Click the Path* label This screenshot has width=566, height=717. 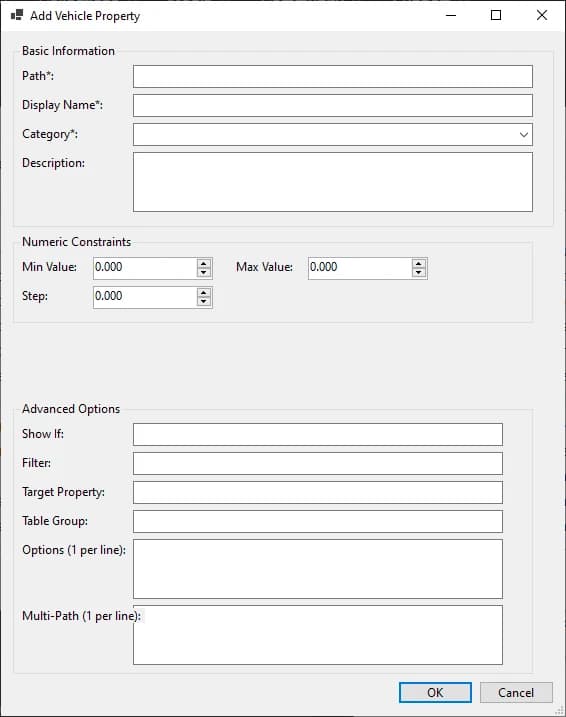pos(38,76)
